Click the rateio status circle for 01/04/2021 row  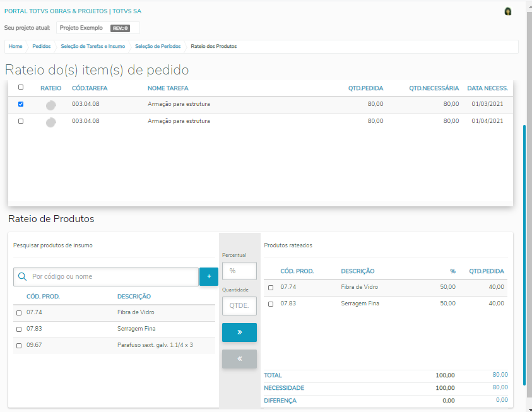(51, 122)
